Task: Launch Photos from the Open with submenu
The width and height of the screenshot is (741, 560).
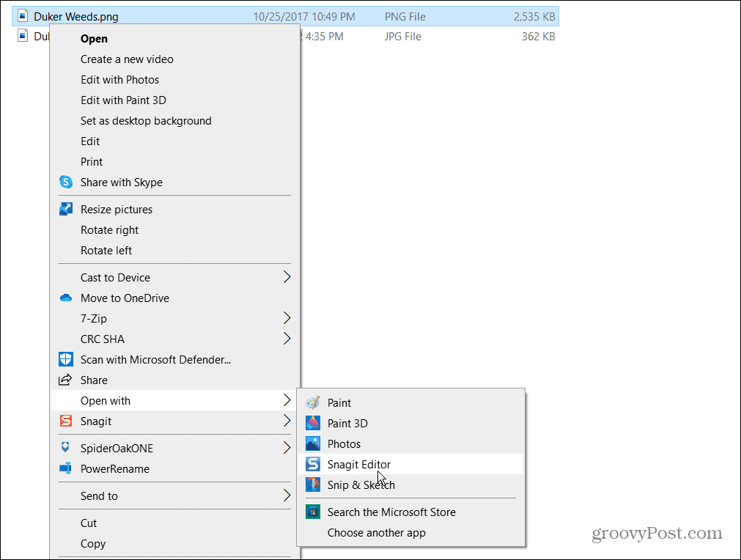Action: pos(311,443)
